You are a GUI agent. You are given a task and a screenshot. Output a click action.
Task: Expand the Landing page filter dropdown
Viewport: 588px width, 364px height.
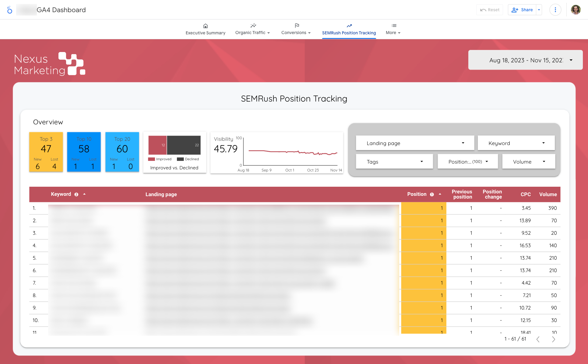(x=415, y=143)
